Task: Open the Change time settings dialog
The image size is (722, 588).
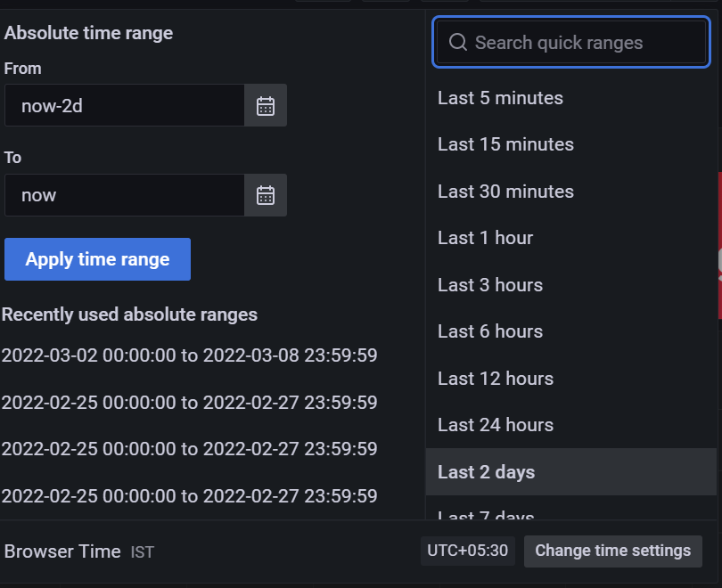Action: click(x=612, y=551)
